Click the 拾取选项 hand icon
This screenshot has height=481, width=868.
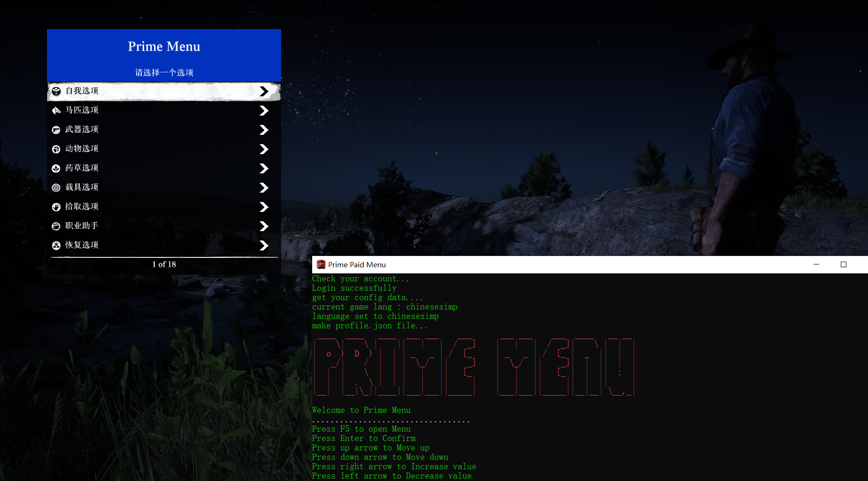click(x=56, y=207)
